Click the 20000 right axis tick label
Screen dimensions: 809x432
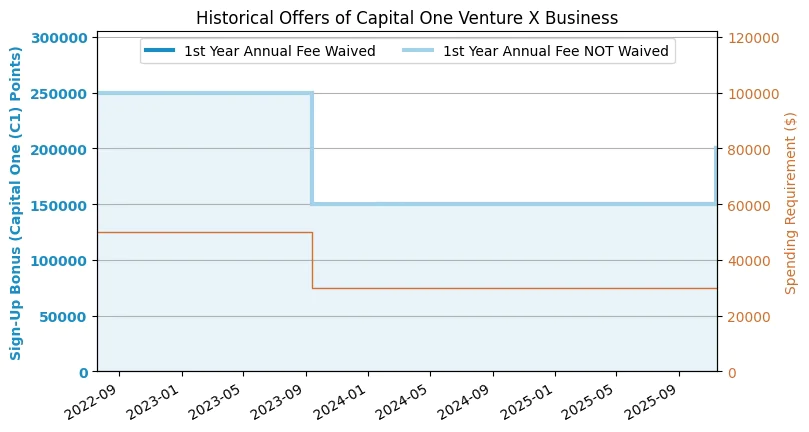coord(747,317)
